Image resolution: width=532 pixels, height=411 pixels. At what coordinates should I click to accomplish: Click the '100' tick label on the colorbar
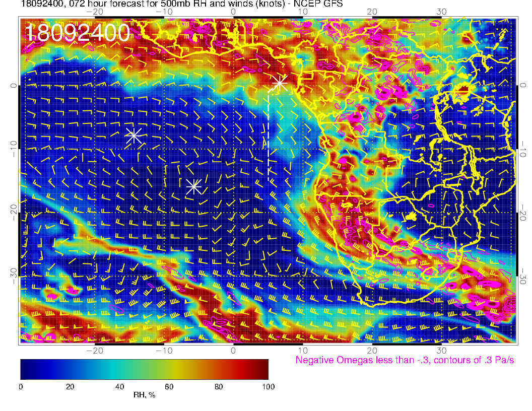coord(269,387)
